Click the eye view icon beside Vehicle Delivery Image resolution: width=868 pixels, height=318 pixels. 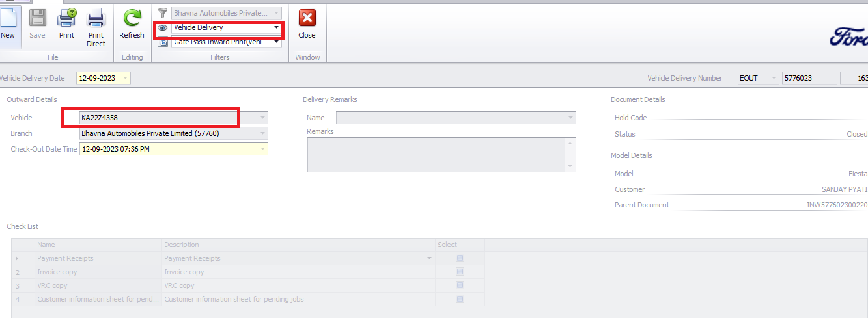[x=163, y=27]
